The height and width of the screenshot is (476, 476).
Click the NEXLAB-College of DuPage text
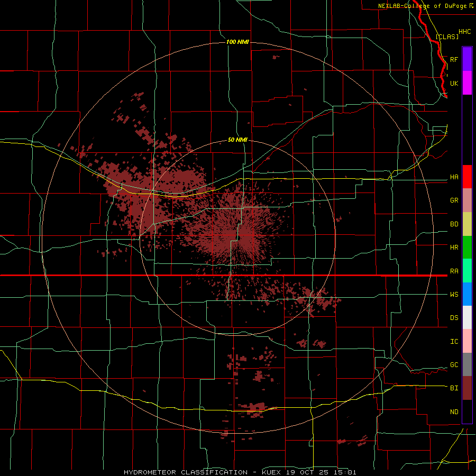(x=422, y=6)
